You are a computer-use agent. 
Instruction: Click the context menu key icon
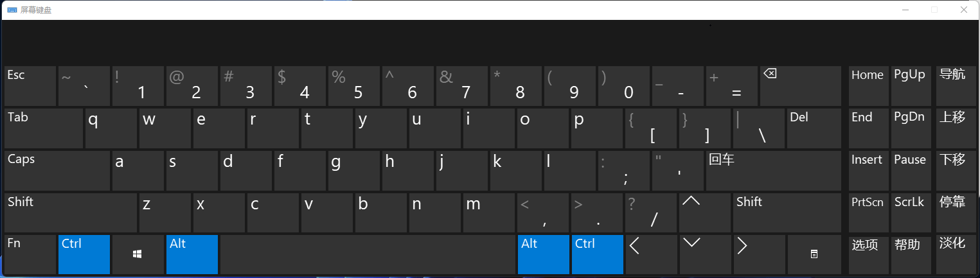[814, 254]
